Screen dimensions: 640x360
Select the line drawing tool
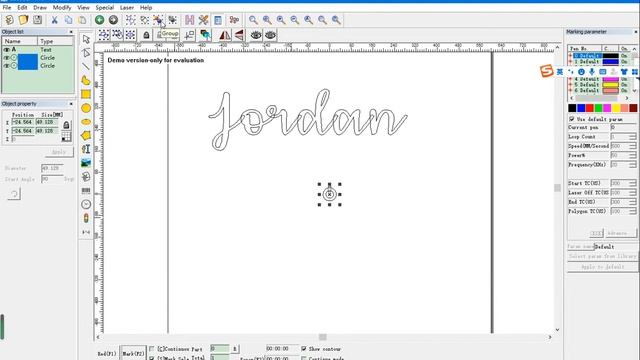pos(86,66)
